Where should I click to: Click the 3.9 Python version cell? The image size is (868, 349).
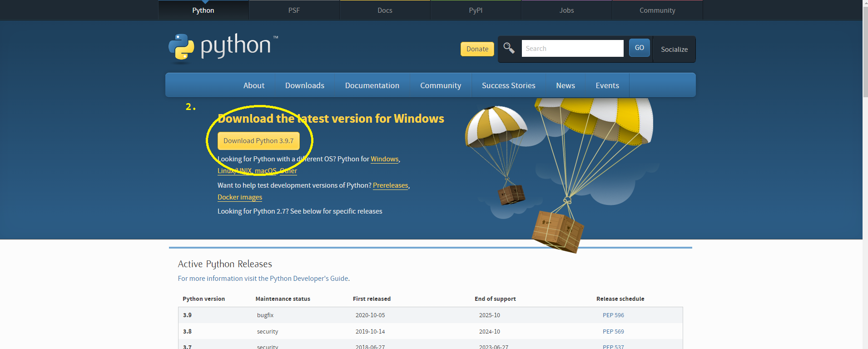187,315
